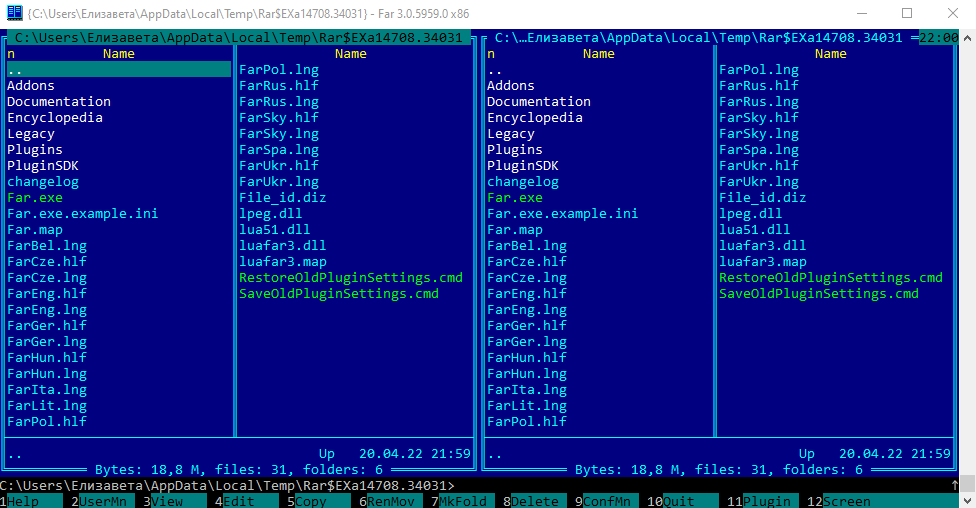Select Plugins folder in right panel
Viewport: 976px width, 508px height.
[515, 150]
